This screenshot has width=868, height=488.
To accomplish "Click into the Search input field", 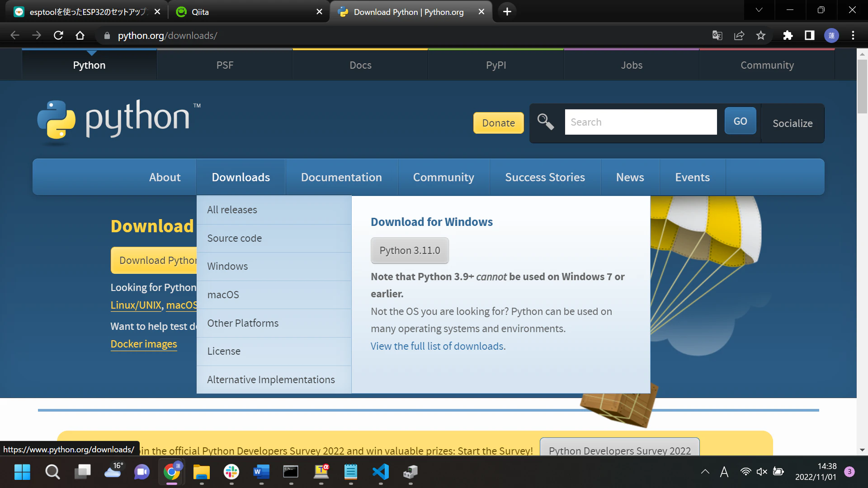I will coord(641,122).
